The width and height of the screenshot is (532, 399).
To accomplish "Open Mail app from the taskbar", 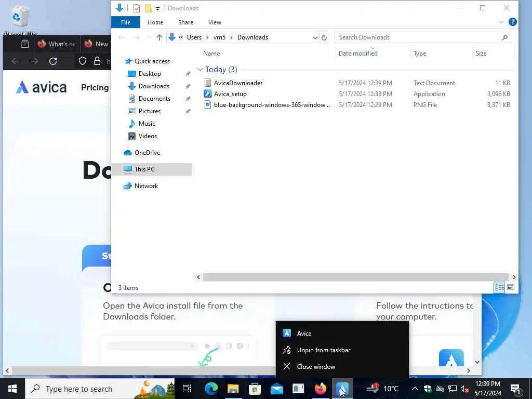I will click(276, 389).
